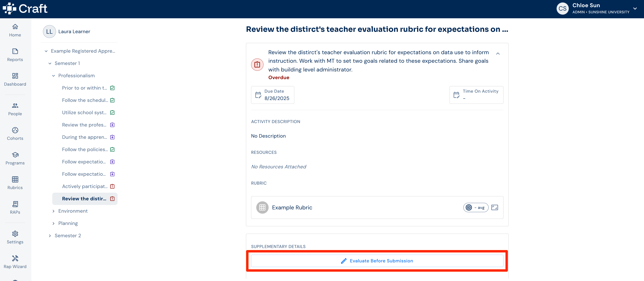
Task: Click the LL learner avatar
Action: coord(49,31)
